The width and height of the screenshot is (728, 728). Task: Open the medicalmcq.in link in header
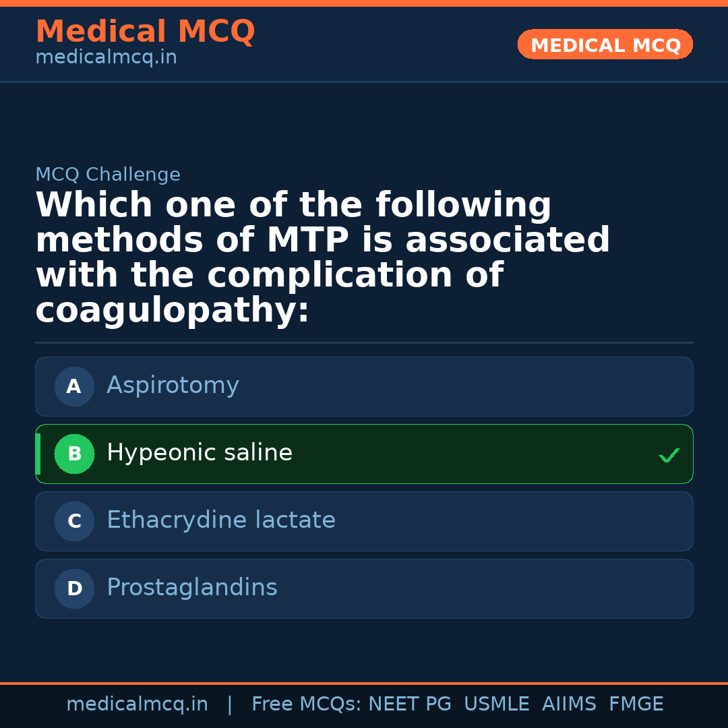106,58
